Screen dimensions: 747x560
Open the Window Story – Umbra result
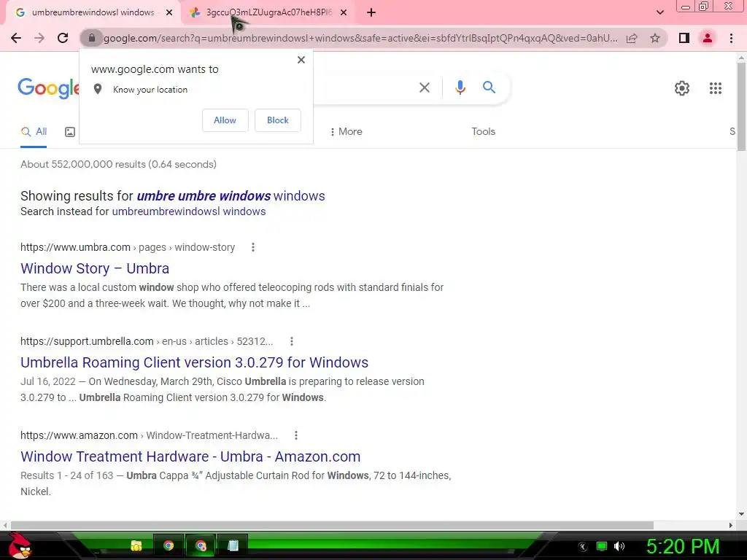click(x=95, y=268)
